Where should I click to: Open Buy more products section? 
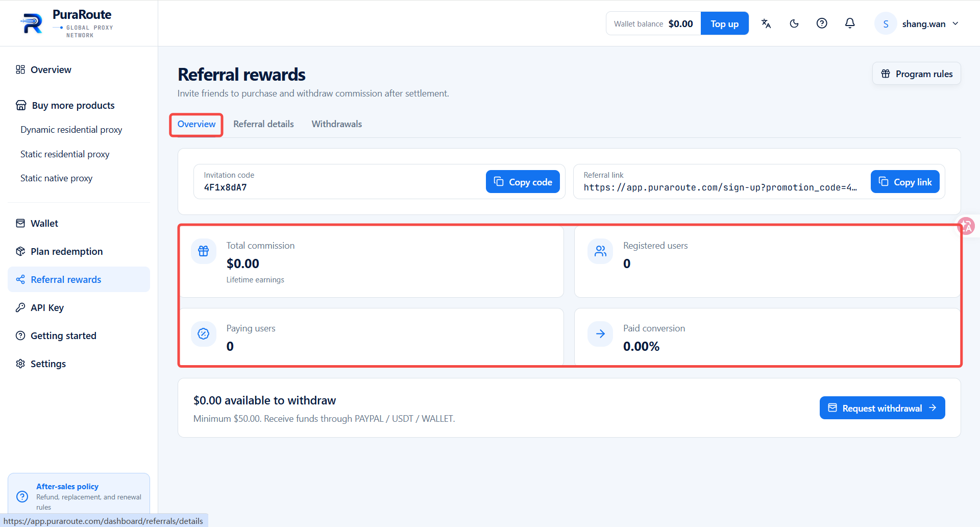pos(79,105)
